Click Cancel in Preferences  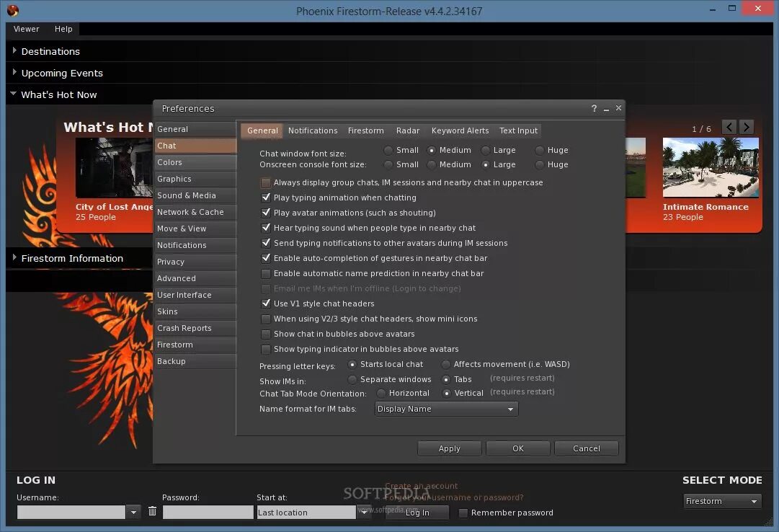pyautogui.click(x=587, y=448)
